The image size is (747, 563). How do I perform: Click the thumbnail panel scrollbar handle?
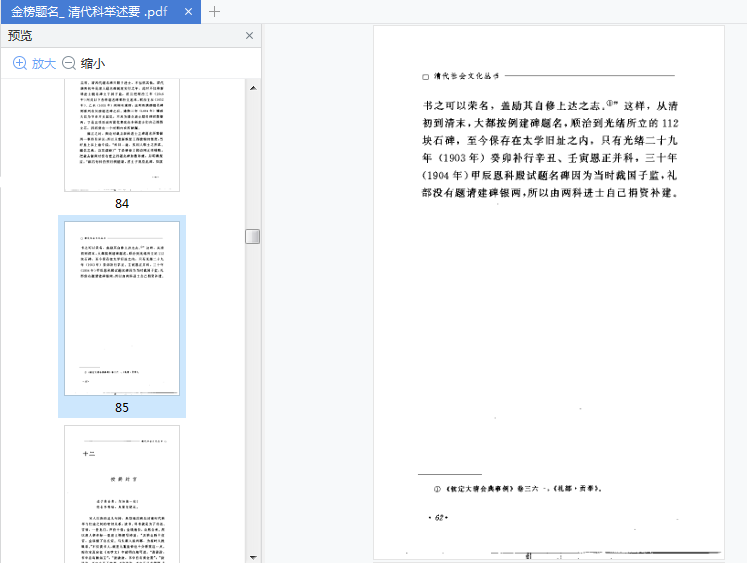[252, 236]
